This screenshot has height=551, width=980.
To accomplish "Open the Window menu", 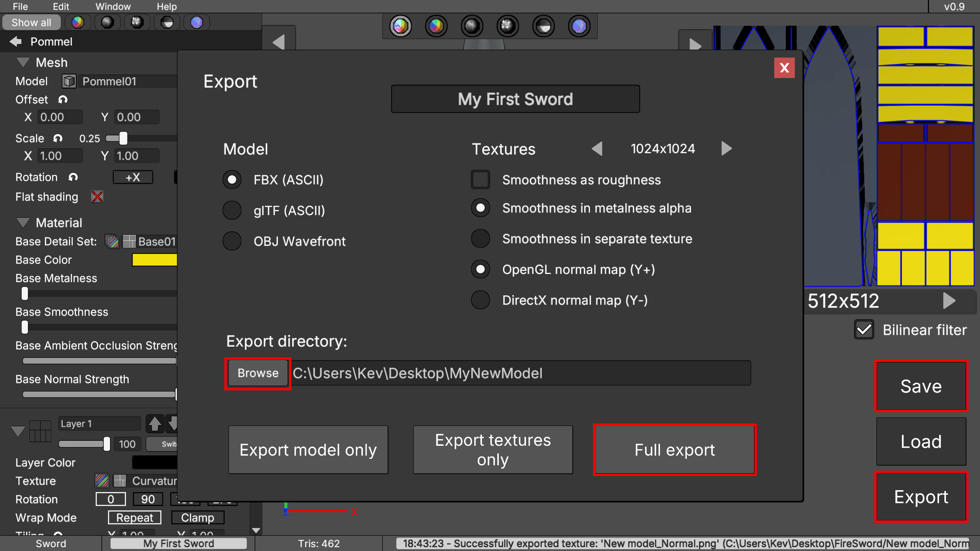I will pyautogui.click(x=113, y=7).
